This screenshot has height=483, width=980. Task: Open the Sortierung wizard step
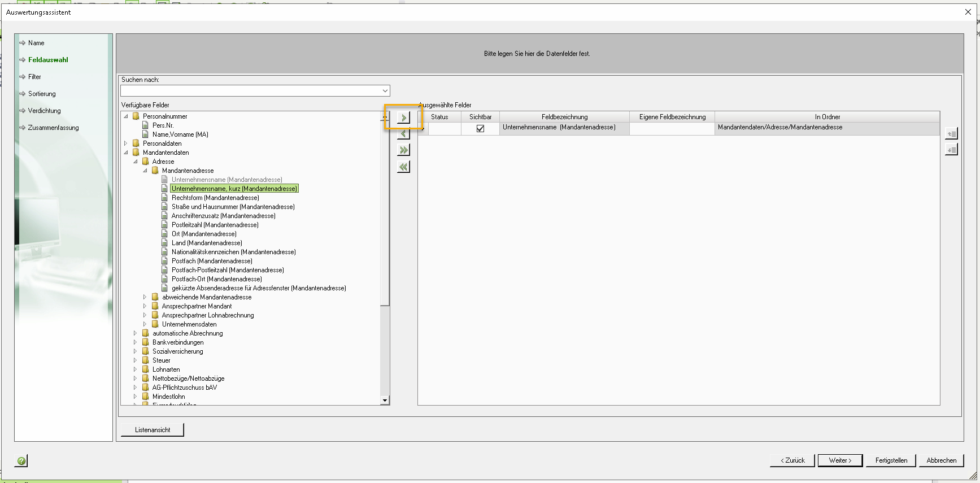click(x=42, y=94)
